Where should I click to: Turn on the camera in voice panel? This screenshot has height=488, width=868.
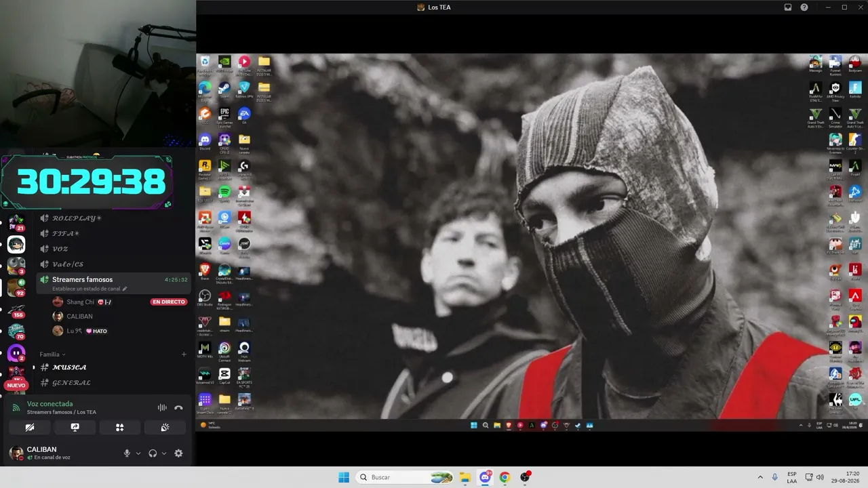pyautogui.click(x=29, y=428)
